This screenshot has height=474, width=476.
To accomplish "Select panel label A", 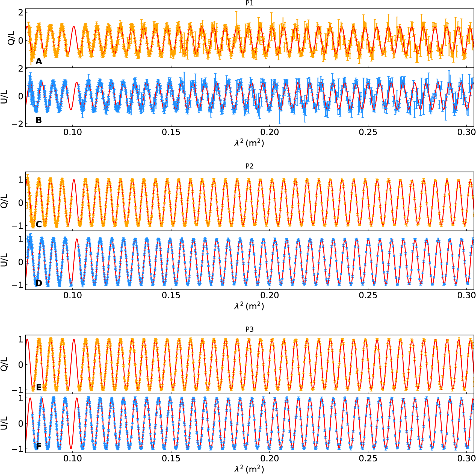I will 39,61.
